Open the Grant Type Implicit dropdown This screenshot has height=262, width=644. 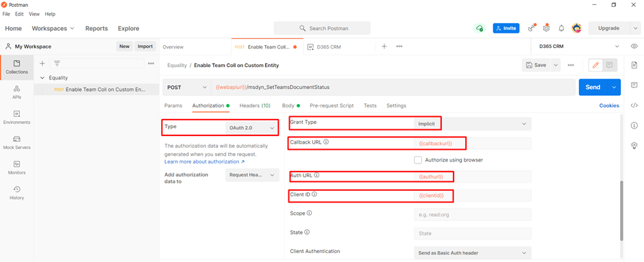(472, 123)
